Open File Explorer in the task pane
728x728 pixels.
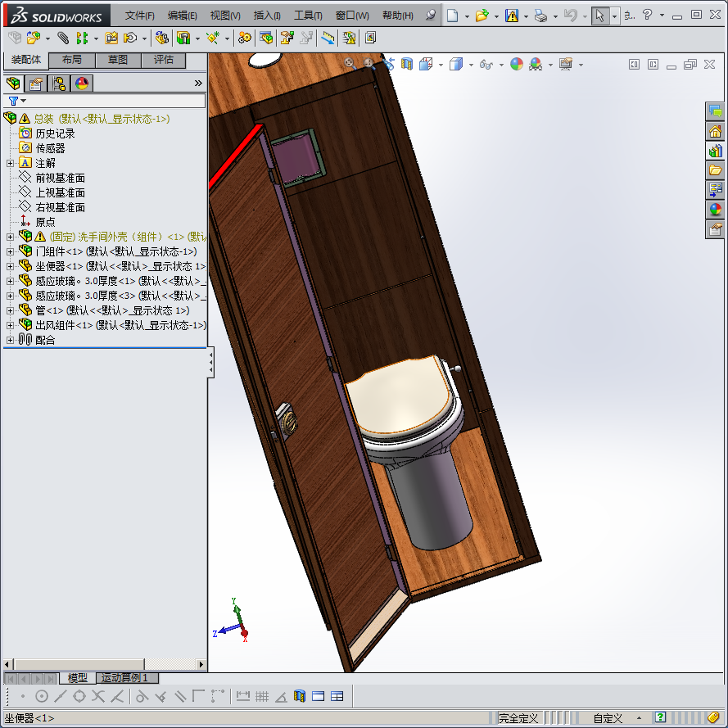point(716,170)
